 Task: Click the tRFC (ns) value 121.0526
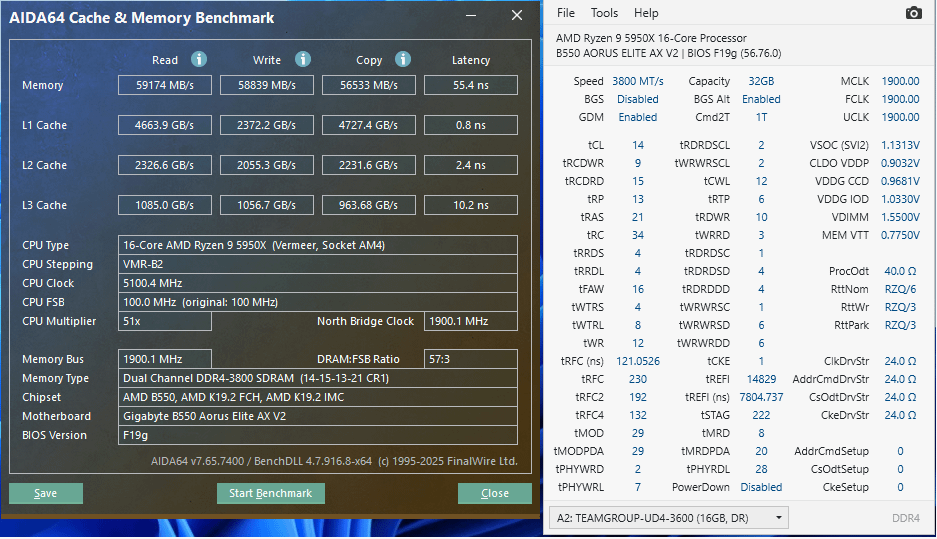(x=638, y=361)
